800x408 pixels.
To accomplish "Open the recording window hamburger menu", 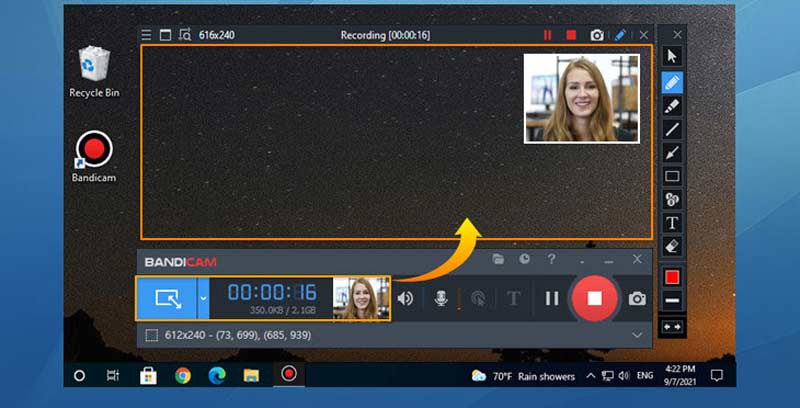I will 146,35.
